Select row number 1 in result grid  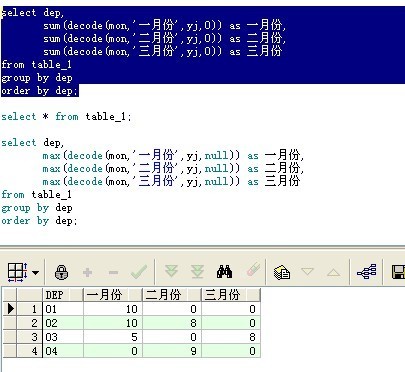[30, 309]
